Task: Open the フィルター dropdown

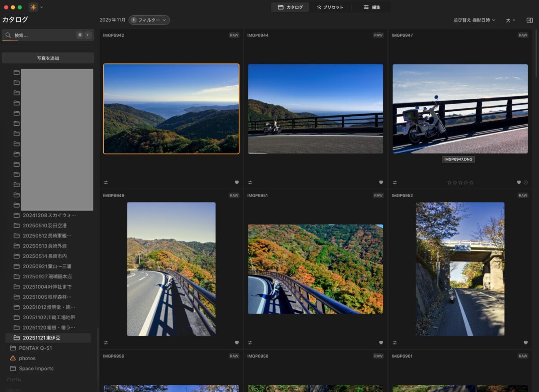Action: click(149, 20)
